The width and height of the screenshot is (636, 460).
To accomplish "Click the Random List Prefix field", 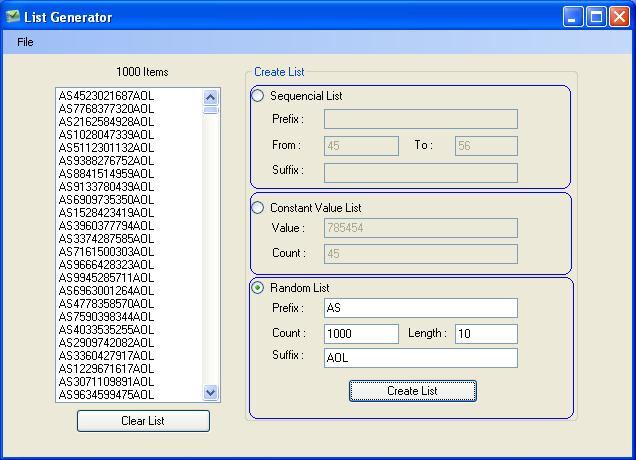I will (420, 308).
